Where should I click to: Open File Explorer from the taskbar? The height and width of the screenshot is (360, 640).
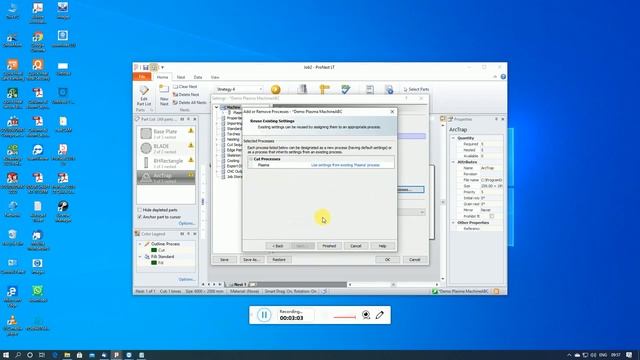(67, 355)
